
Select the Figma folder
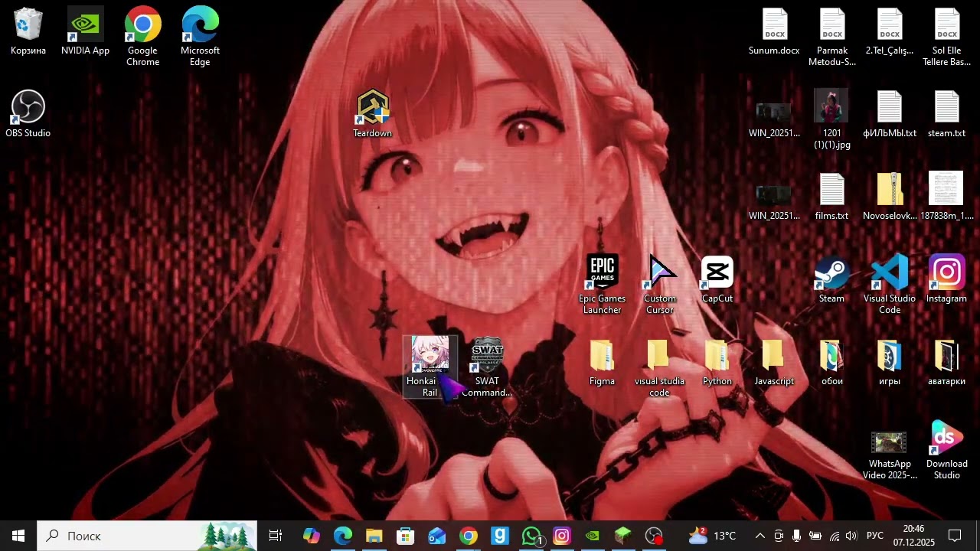(602, 362)
